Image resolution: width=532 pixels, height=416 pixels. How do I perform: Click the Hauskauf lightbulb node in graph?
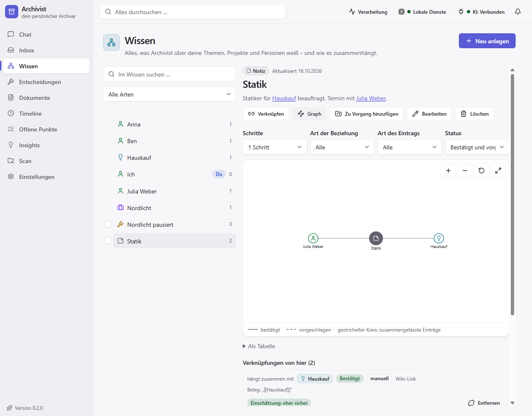[x=438, y=238]
